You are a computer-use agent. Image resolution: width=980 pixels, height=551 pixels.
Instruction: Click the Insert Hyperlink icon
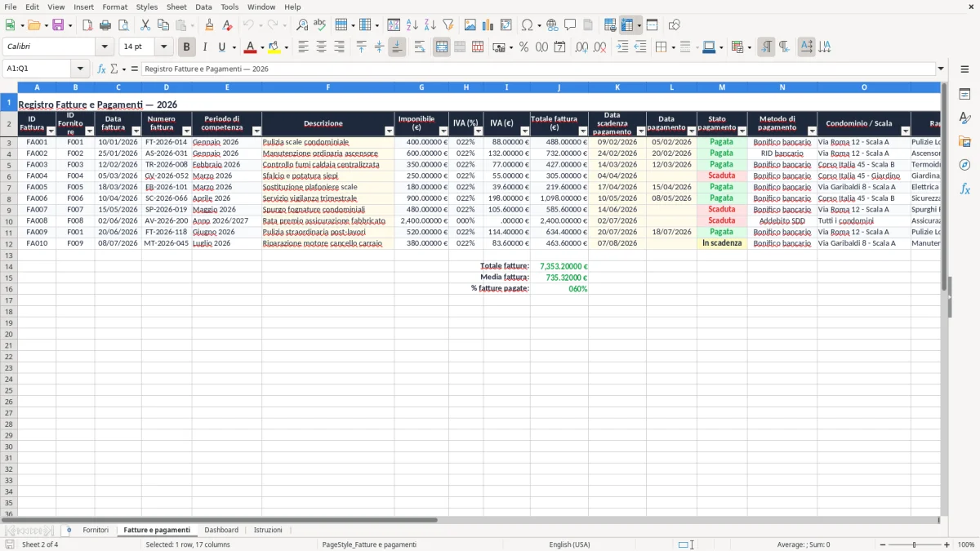click(x=552, y=25)
